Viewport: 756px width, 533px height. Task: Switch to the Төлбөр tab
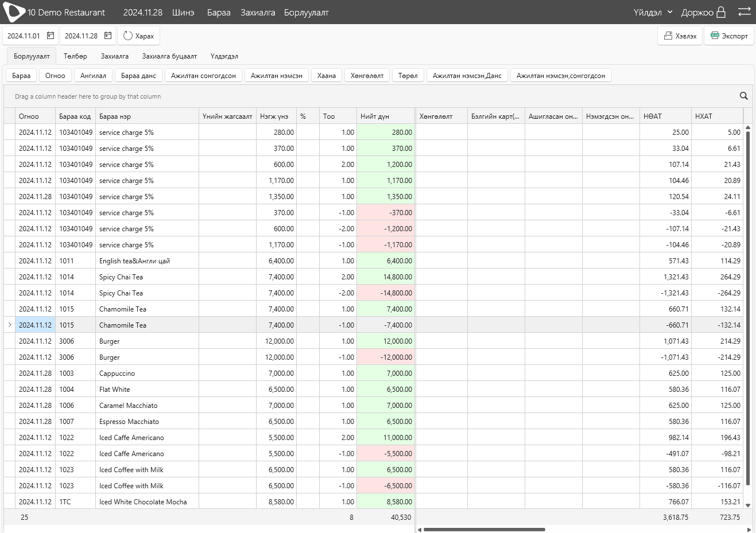pos(75,56)
